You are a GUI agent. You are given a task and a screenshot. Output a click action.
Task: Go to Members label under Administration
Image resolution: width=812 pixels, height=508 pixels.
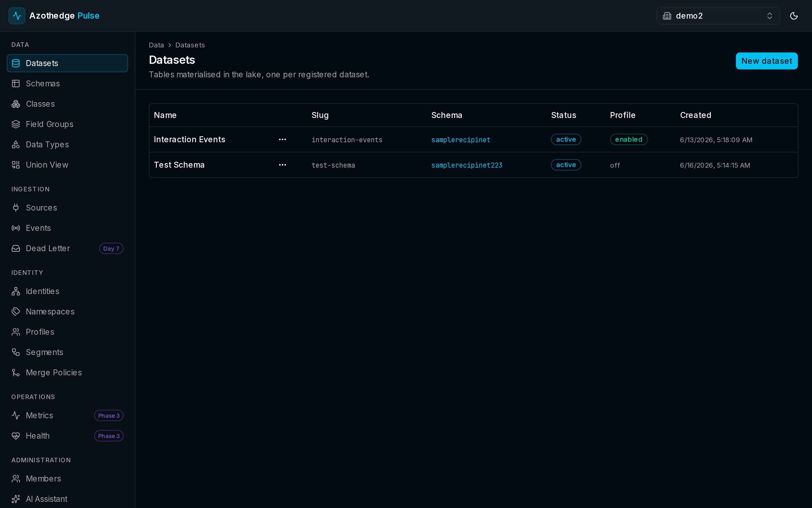[43, 479]
